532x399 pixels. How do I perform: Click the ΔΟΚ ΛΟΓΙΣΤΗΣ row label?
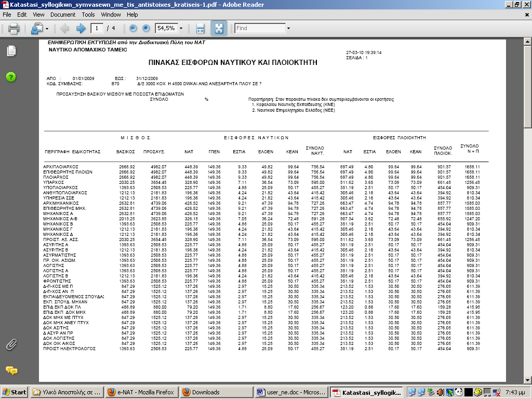(x=59, y=338)
